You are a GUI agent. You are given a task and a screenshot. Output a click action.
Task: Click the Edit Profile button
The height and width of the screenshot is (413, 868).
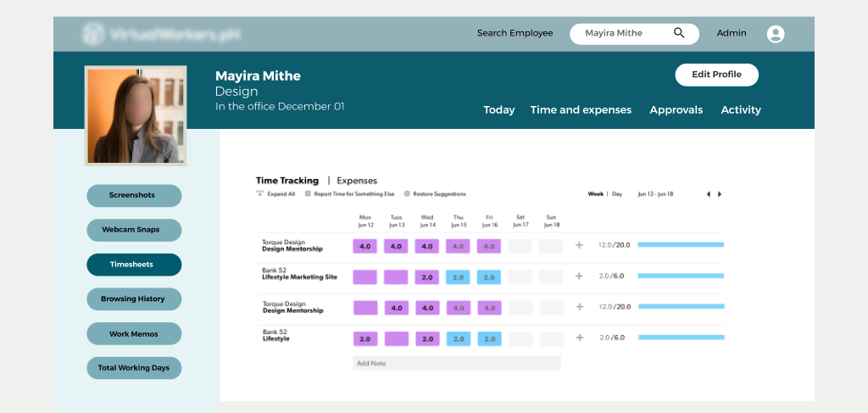point(716,75)
